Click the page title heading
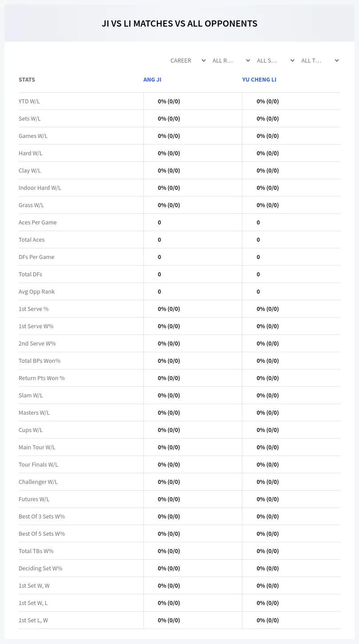The height and width of the screenshot is (644, 359). click(x=179, y=24)
